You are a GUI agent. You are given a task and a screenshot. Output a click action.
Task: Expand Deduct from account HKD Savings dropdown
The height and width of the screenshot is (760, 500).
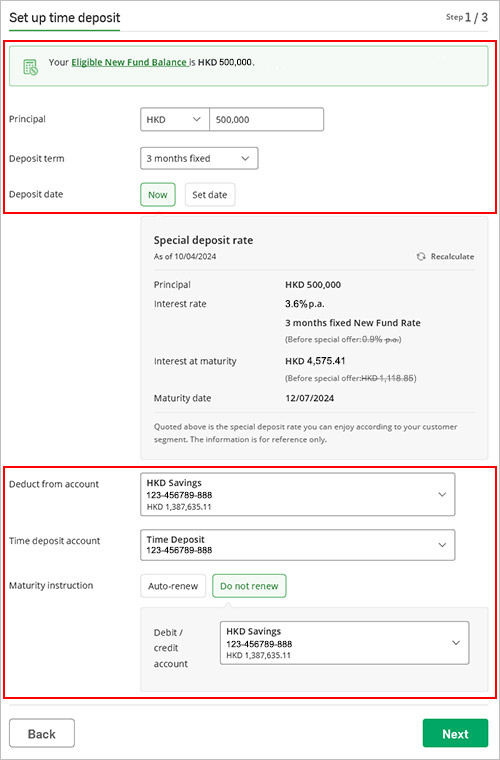pyautogui.click(x=297, y=494)
